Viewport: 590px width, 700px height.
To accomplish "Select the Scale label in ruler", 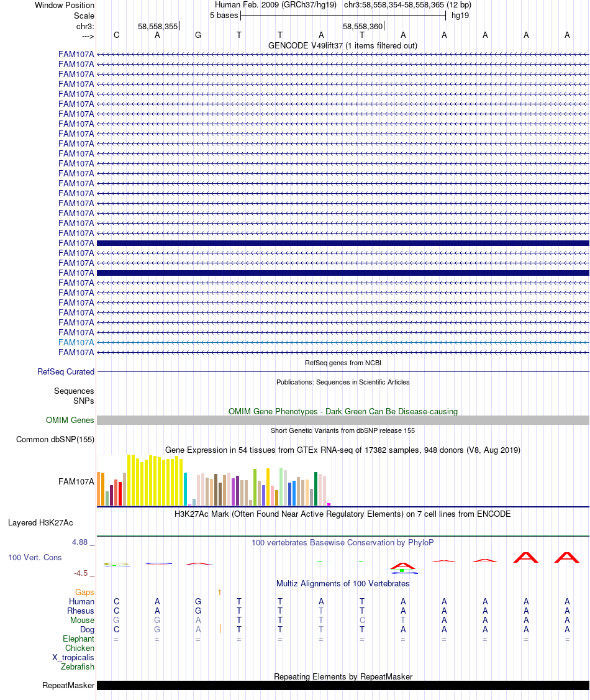I will point(84,16).
